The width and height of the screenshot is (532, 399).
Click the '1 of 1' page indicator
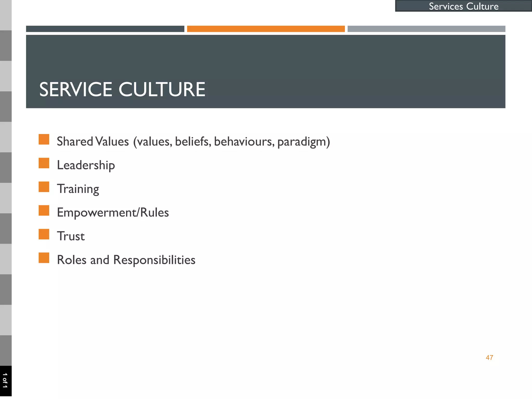click(x=5, y=380)
